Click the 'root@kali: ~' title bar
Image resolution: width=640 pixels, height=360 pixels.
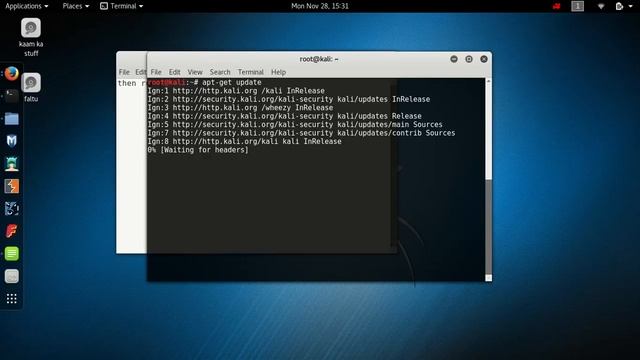point(319,59)
